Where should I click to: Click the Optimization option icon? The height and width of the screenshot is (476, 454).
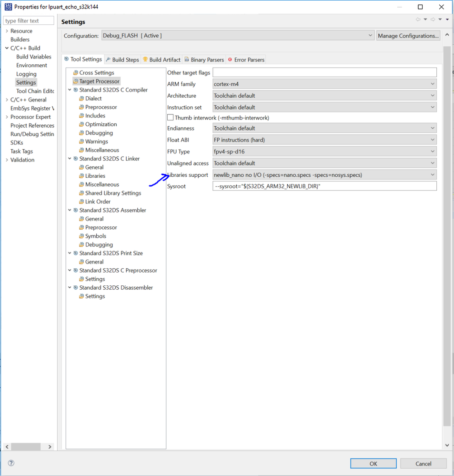point(81,124)
